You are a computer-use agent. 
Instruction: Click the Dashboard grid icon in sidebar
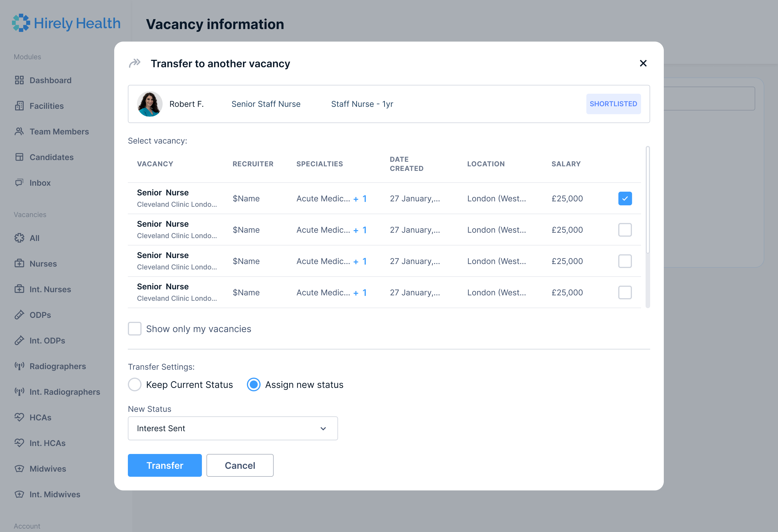click(x=19, y=80)
